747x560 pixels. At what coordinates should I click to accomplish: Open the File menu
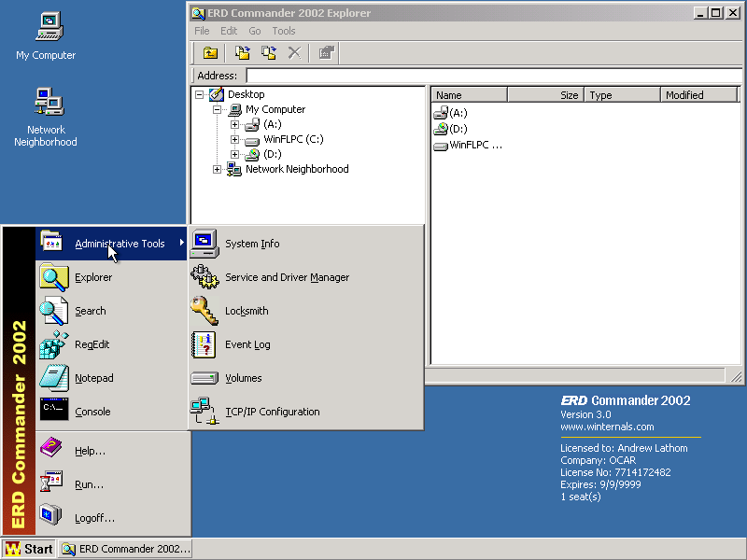[202, 31]
